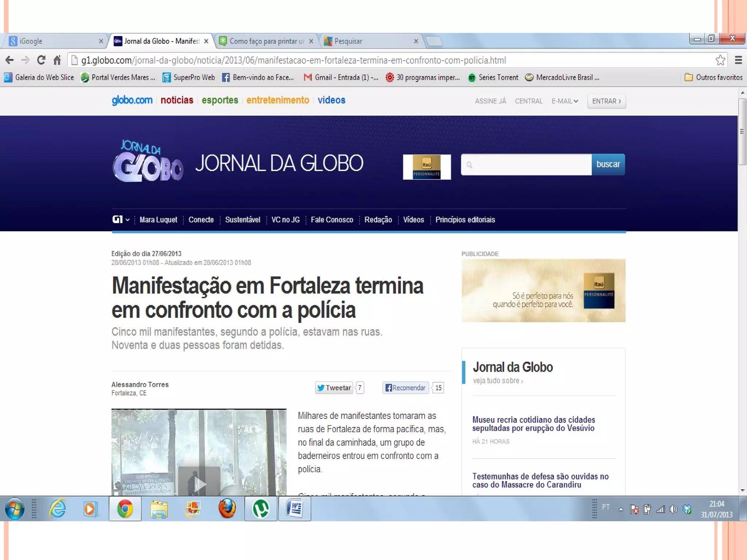The width and height of the screenshot is (747, 560).
Task: Play the article video thumbnail
Action: (199, 483)
